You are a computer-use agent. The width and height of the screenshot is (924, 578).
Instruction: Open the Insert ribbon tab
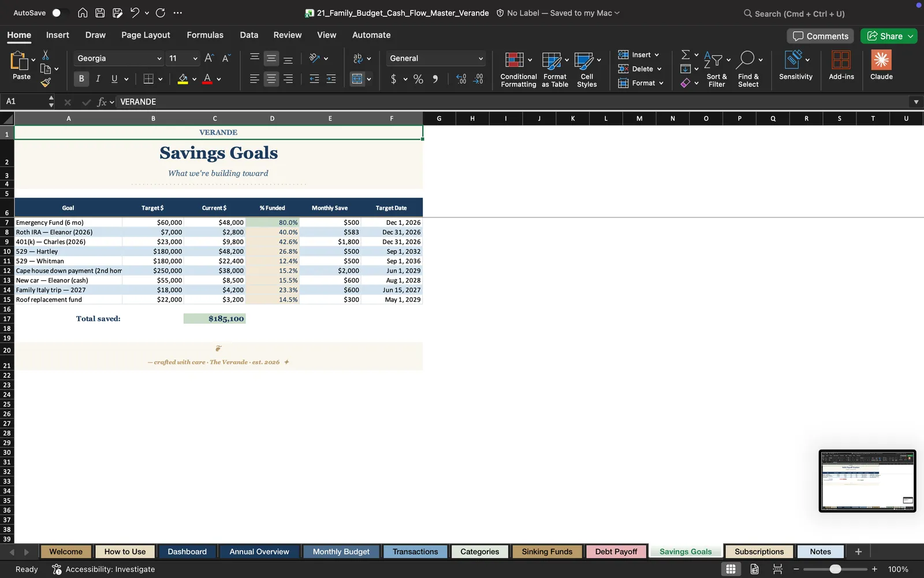click(58, 35)
